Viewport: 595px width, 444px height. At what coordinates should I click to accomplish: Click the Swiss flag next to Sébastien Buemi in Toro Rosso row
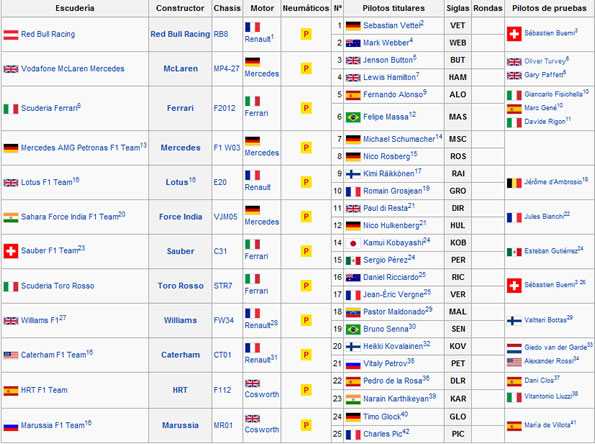click(x=514, y=285)
